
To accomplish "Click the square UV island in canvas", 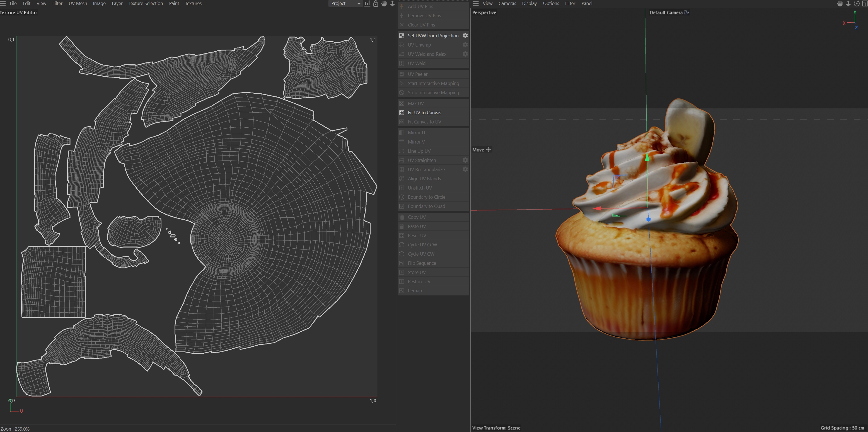I will [x=53, y=281].
